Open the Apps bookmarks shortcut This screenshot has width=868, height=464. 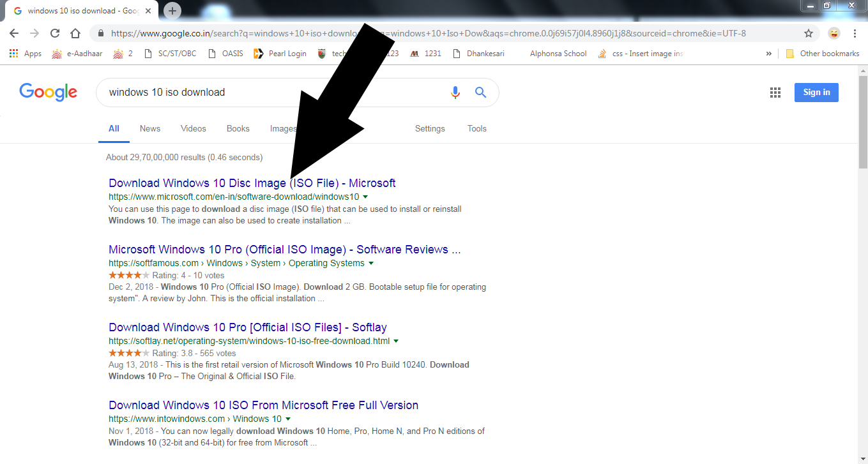pos(26,54)
